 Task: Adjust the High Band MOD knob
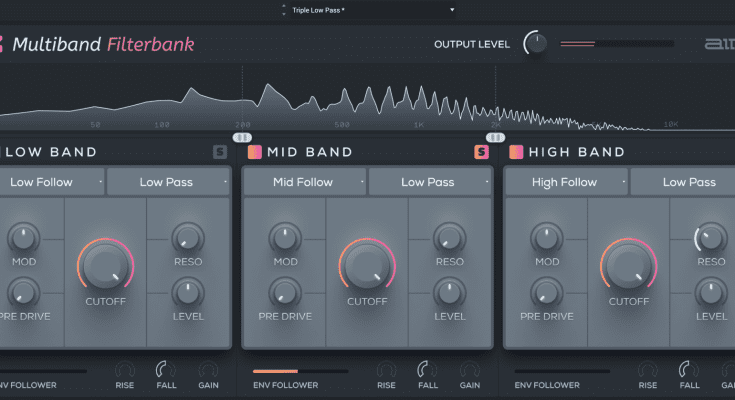(547, 238)
